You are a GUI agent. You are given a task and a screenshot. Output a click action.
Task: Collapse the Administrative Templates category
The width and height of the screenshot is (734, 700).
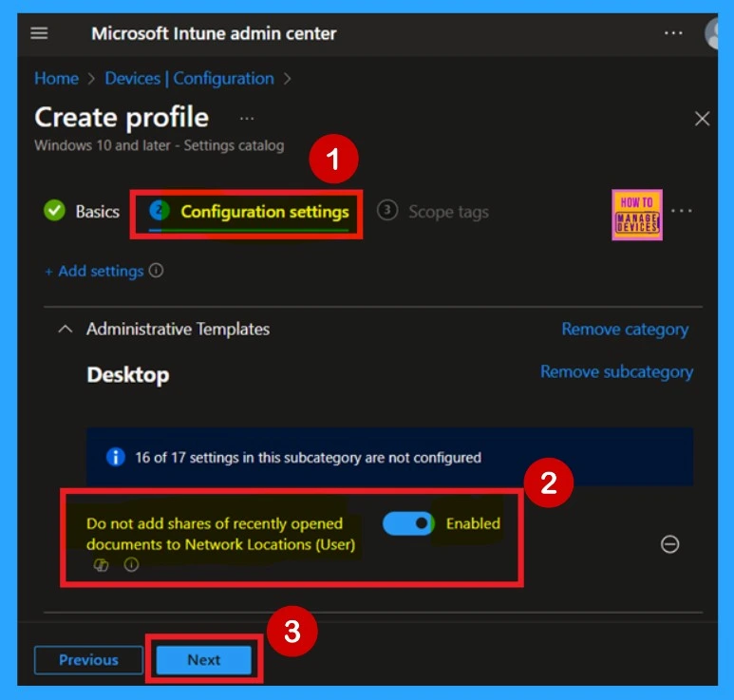coord(66,330)
